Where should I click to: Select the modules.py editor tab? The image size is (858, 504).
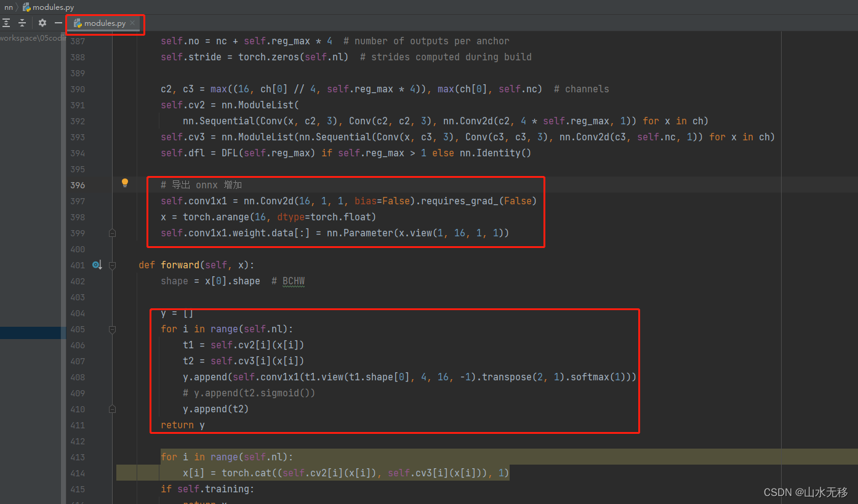104,23
